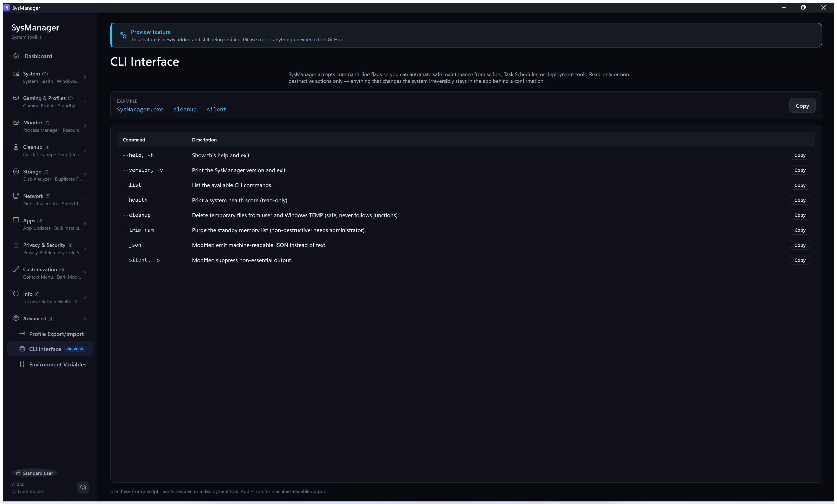Click the Info circle icon
This screenshot has width=837, height=504.
tap(16, 294)
